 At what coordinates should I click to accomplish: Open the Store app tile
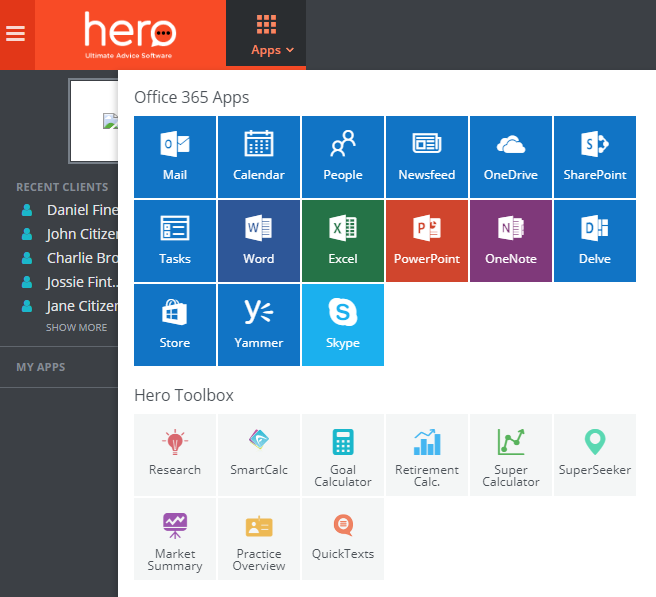(175, 325)
